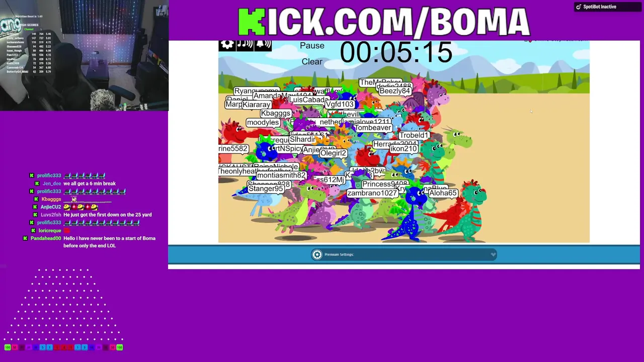Pause the countdown timer
This screenshot has height=362, width=644.
click(312, 46)
